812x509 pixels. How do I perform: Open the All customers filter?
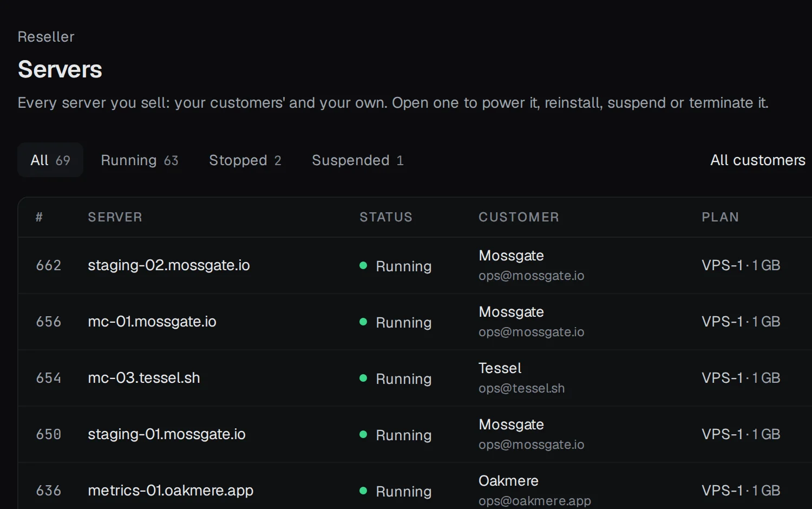[758, 160]
